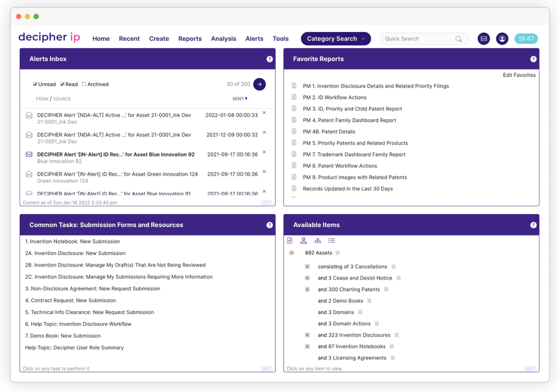Click the green maximize window button
The width and height of the screenshot is (559, 392).
click(36, 16)
